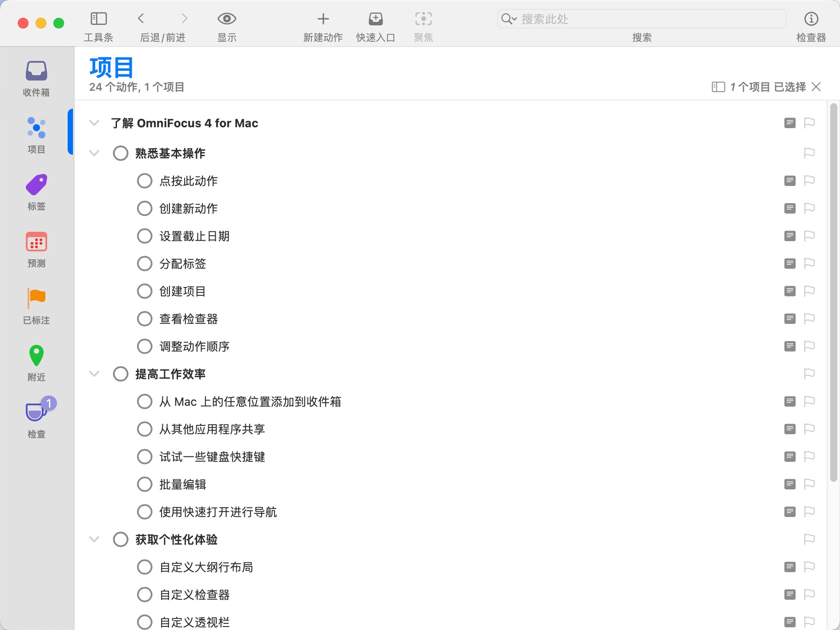The height and width of the screenshot is (630, 840).
Task: Select the 从 Mac 上的任意位置添加到收件箱 row
Action: [x=451, y=401]
